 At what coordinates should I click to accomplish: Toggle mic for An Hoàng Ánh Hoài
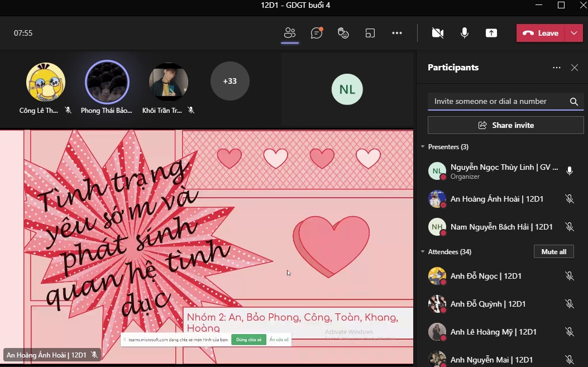click(570, 199)
